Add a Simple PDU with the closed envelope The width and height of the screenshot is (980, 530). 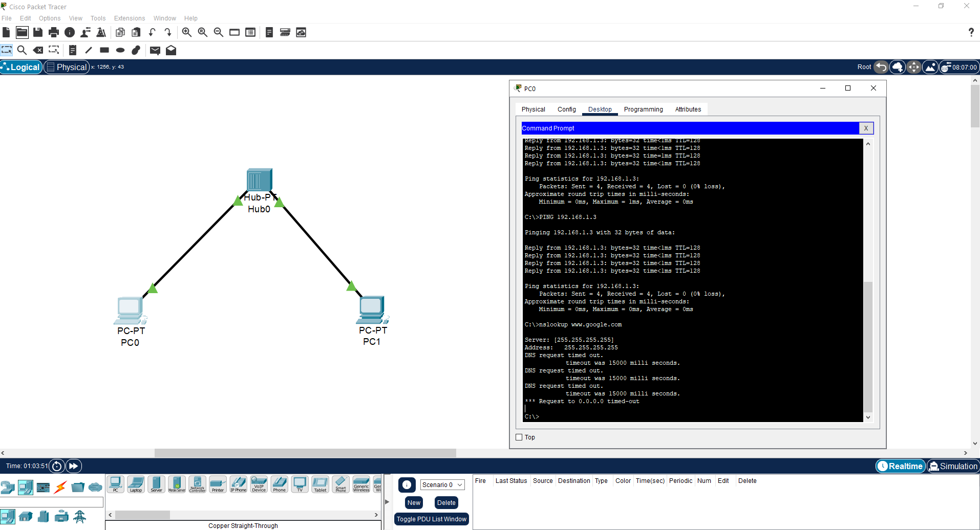point(155,50)
